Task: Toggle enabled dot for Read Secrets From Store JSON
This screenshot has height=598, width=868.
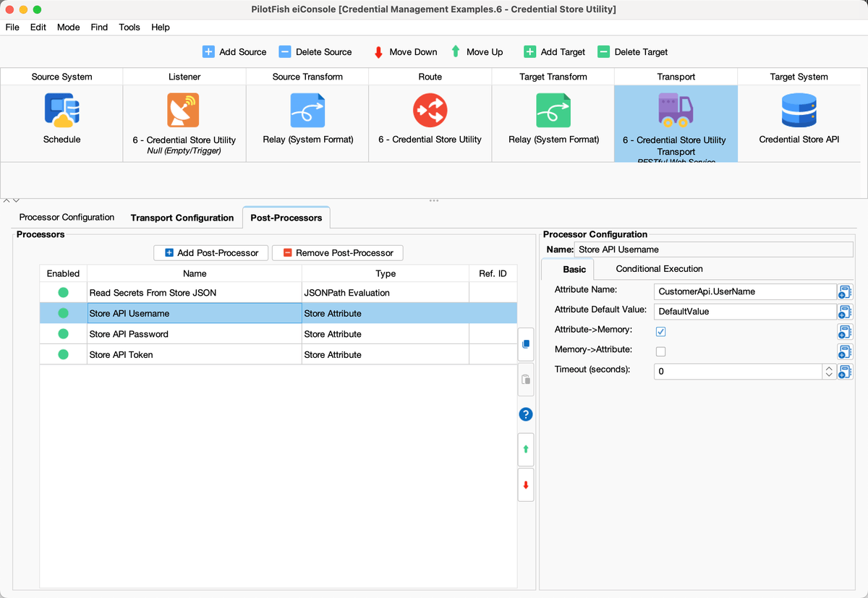Action: pos(63,293)
